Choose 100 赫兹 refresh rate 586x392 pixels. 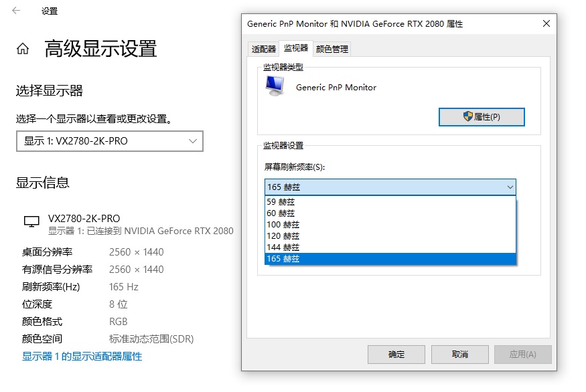390,225
